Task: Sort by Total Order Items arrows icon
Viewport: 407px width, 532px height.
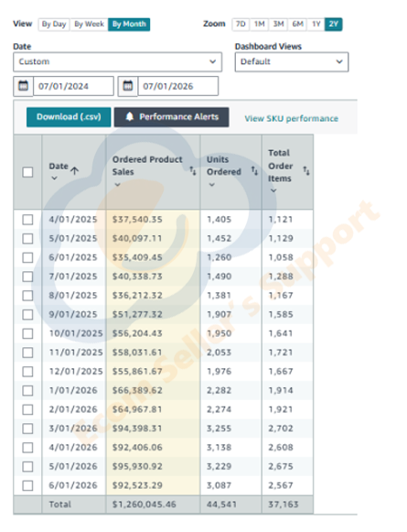Action: coord(306,171)
